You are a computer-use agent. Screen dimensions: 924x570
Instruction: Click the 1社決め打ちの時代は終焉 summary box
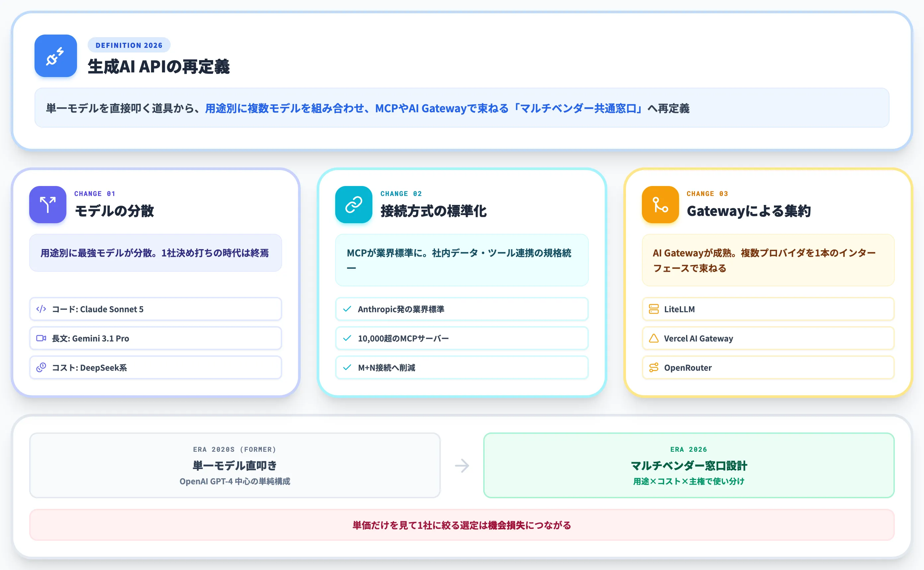pos(155,252)
